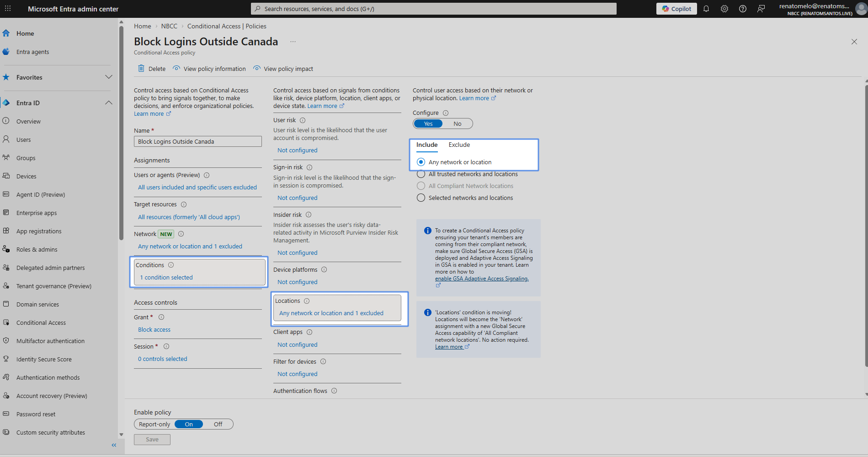Click sidebar scrollbar down arrow
The width and height of the screenshot is (868, 457).
click(x=121, y=435)
